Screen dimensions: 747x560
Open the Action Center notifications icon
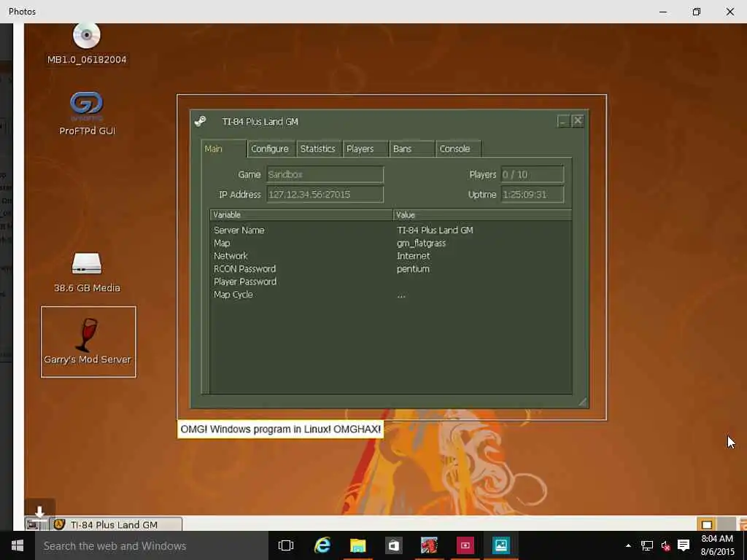click(684, 545)
